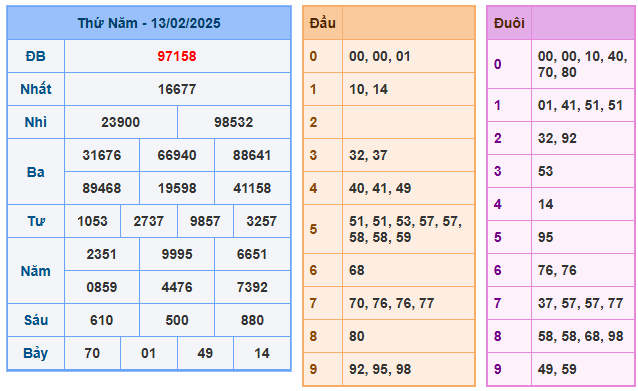Click digit 7 label in Đuôi table
Image resolution: width=638 pixels, height=391 pixels.
point(497,303)
